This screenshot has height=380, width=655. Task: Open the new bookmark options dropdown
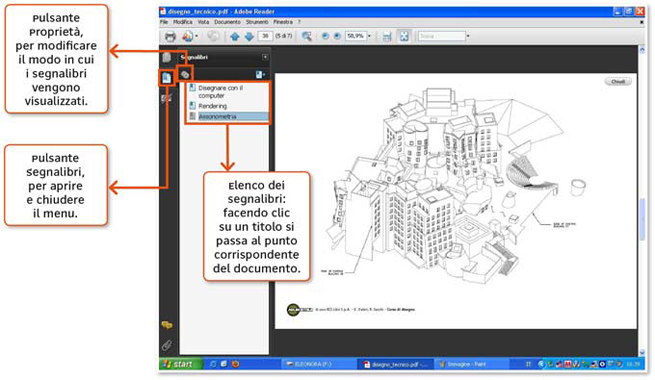(x=260, y=75)
